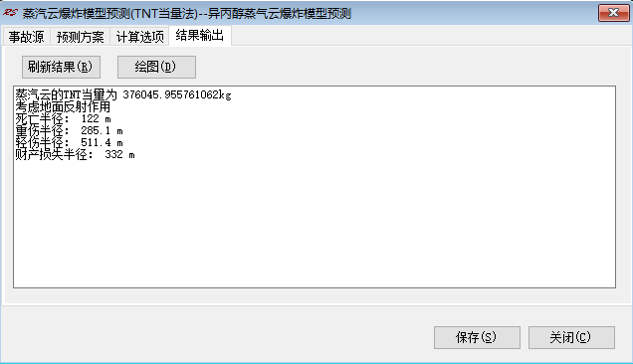Click the 重伤半径 285.1 m line
Viewport: 633px width, 364px height.
[69, 130]
